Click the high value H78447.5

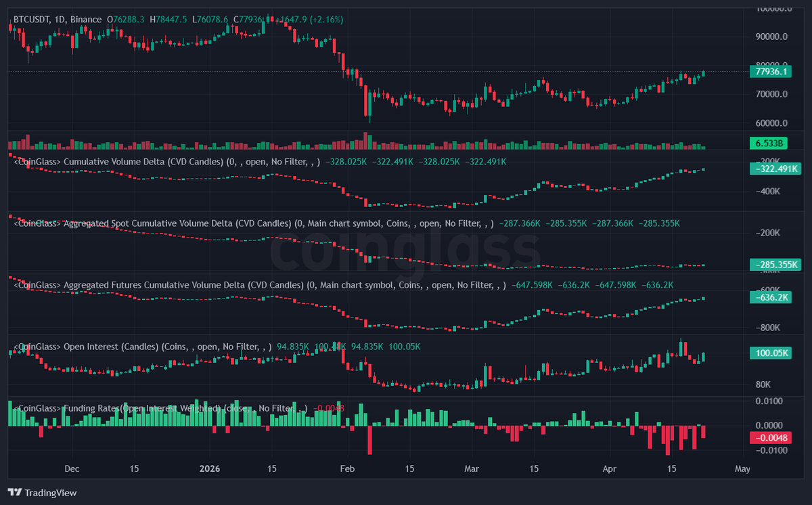click(169, 20)
